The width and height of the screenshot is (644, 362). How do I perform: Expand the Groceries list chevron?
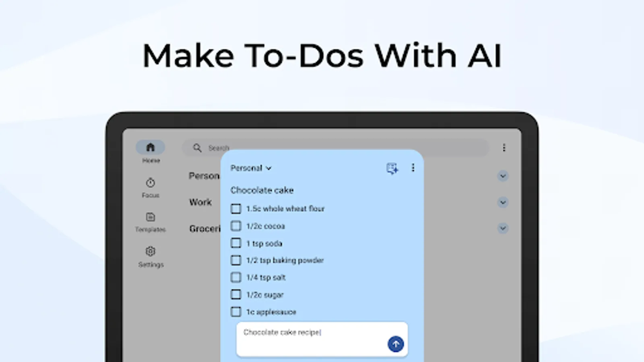[503, 228]
